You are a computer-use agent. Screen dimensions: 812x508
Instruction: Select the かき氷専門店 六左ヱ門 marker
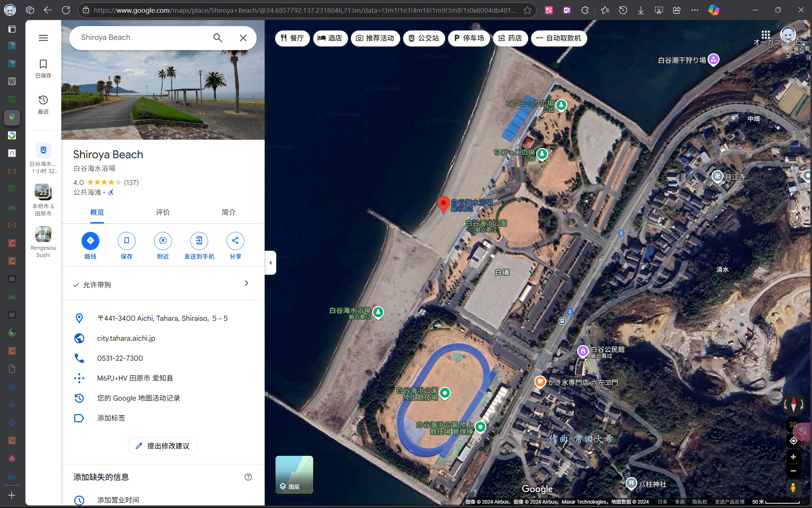tap(540, 381)
